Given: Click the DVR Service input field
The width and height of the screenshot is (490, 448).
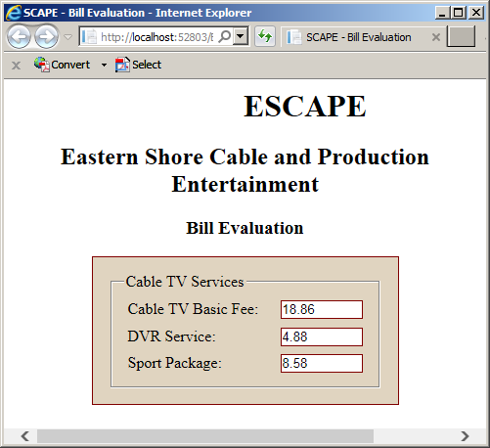Looking at the screenshot, I should pyautogui.click(x=322, y=336).
